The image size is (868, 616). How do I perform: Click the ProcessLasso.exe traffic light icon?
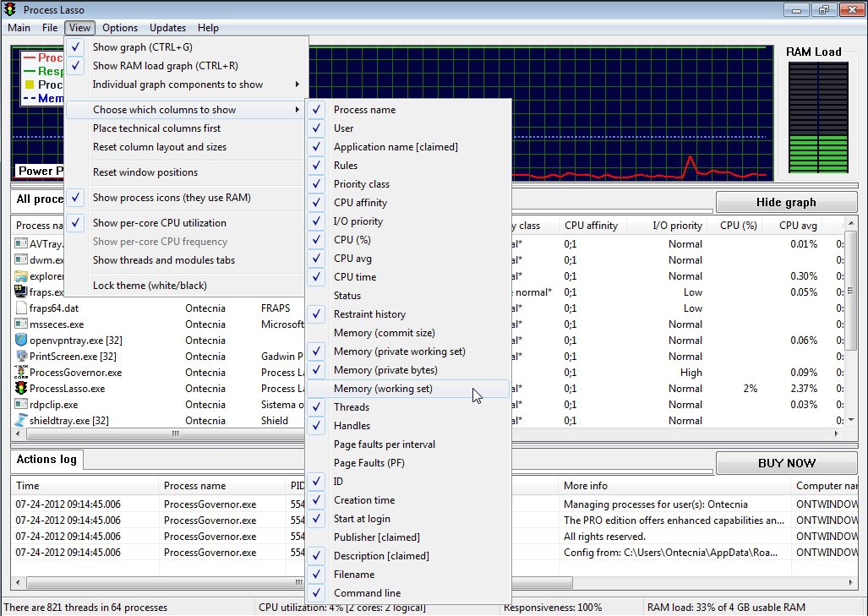click(21, 388)
